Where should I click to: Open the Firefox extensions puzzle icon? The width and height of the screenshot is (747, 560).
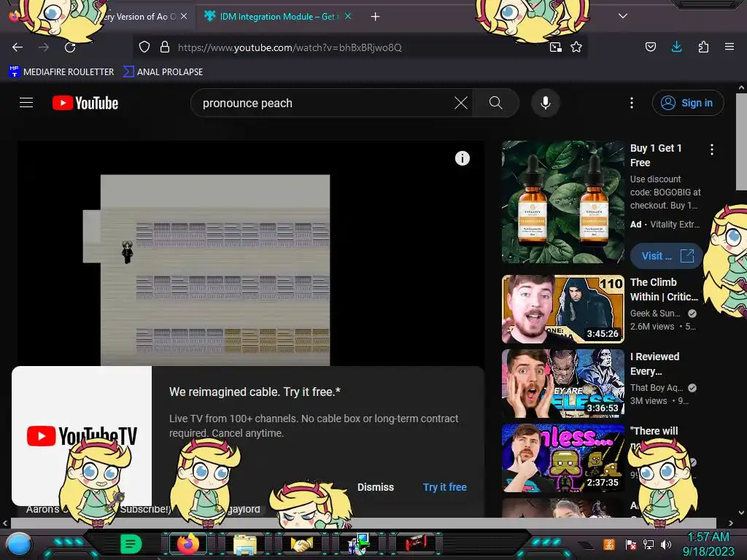click(703, 47)
